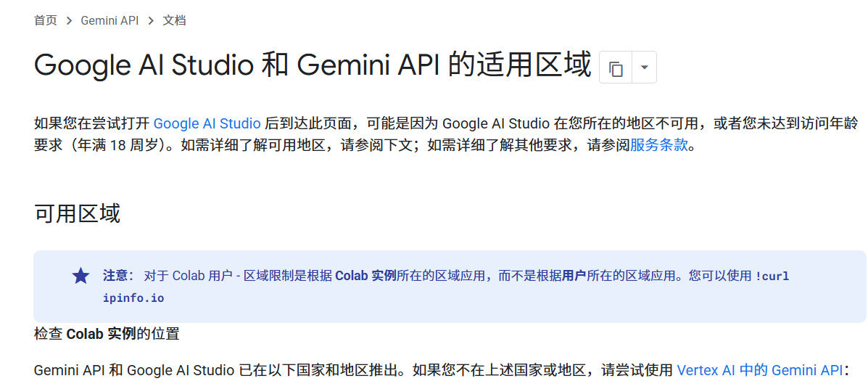The height and width of the screenshot is (389, 868).
Task: Click the chevron after Gemini API breadcrumb
Action: [151, 21]
